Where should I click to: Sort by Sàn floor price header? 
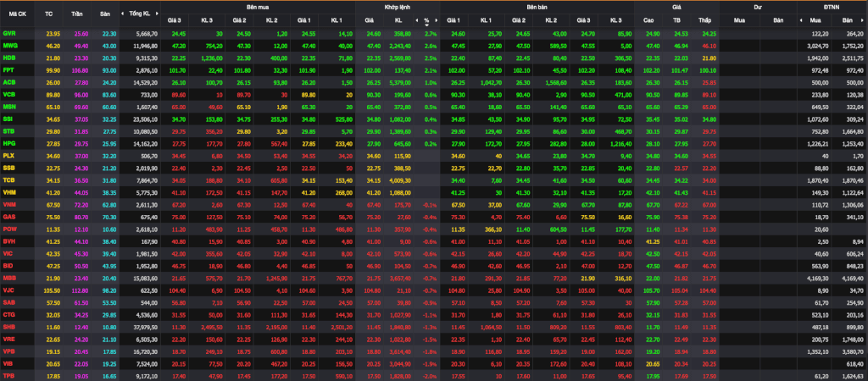point(105,14)
